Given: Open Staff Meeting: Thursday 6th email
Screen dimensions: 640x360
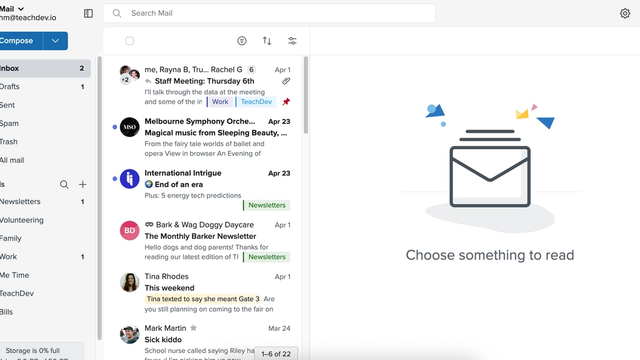Looking at the screenshot, I should pyautogui.click(x=204, y=81).
